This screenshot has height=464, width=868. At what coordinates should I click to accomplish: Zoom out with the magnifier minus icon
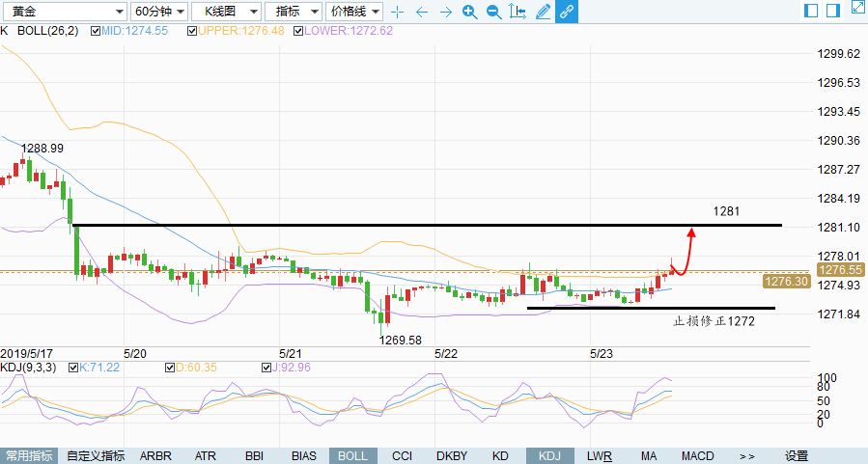coord(493,12)
